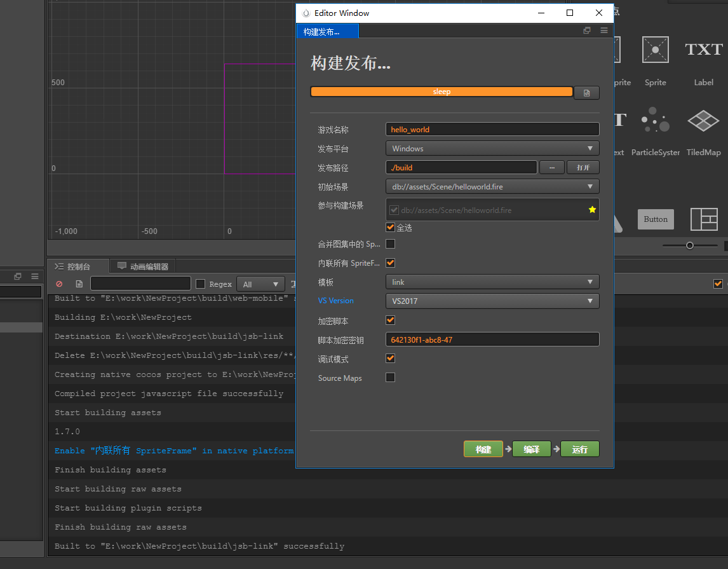Select the Label TXT node icon
Screen dimensions: 728x569
click(703, 50)
